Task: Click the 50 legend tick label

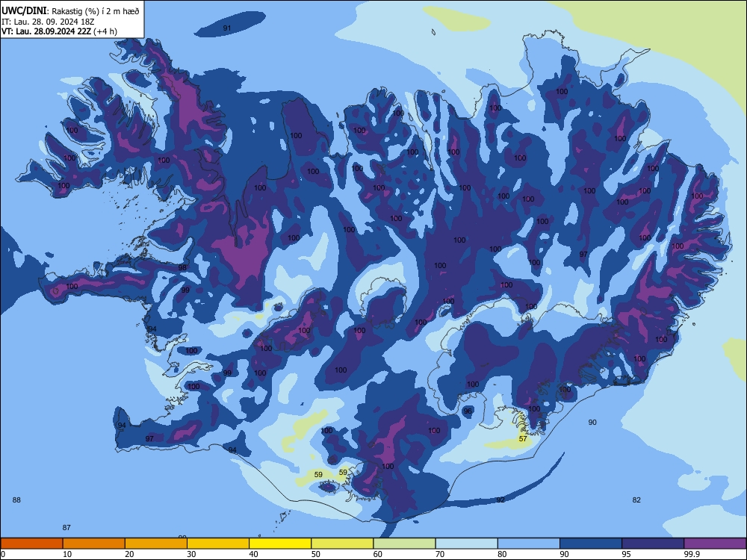Action: (316, 554)
